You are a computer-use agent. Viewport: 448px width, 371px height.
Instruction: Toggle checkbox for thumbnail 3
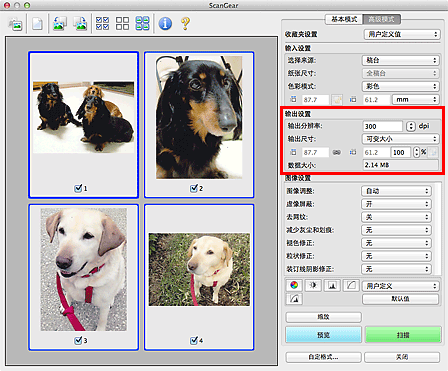point(78,340)
